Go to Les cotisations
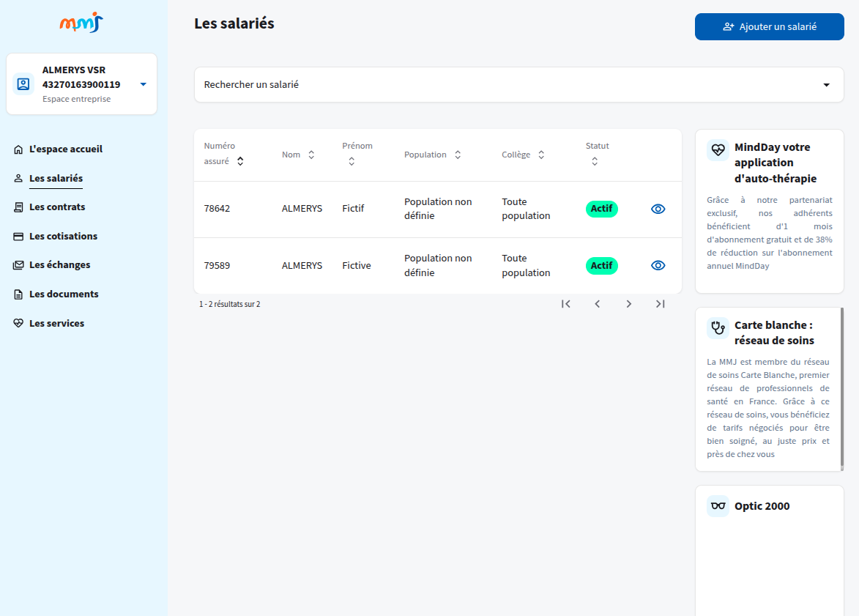This screenshot has width=859, height=616. pyautogui.click(x=63, y=236)
